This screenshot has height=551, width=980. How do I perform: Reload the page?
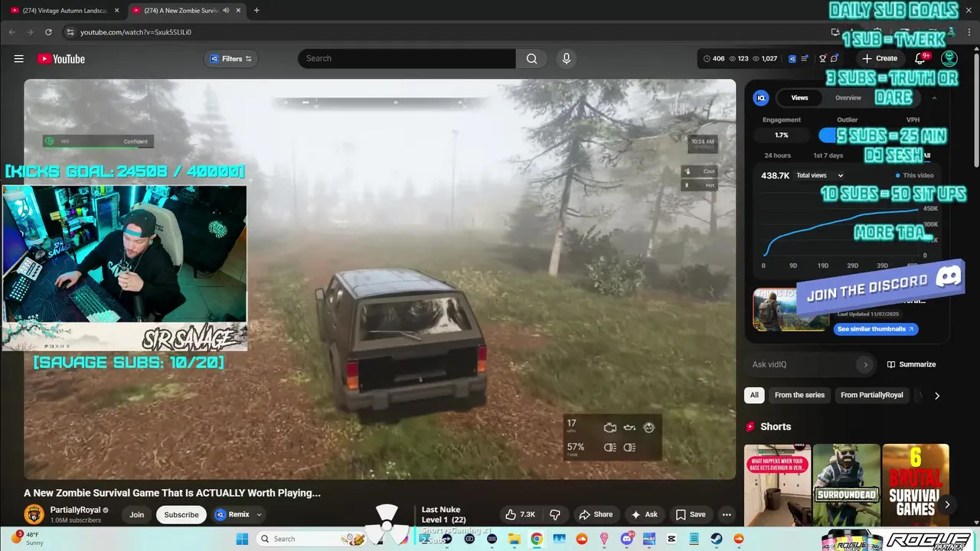pyautogui.click(x=48, y=32)
